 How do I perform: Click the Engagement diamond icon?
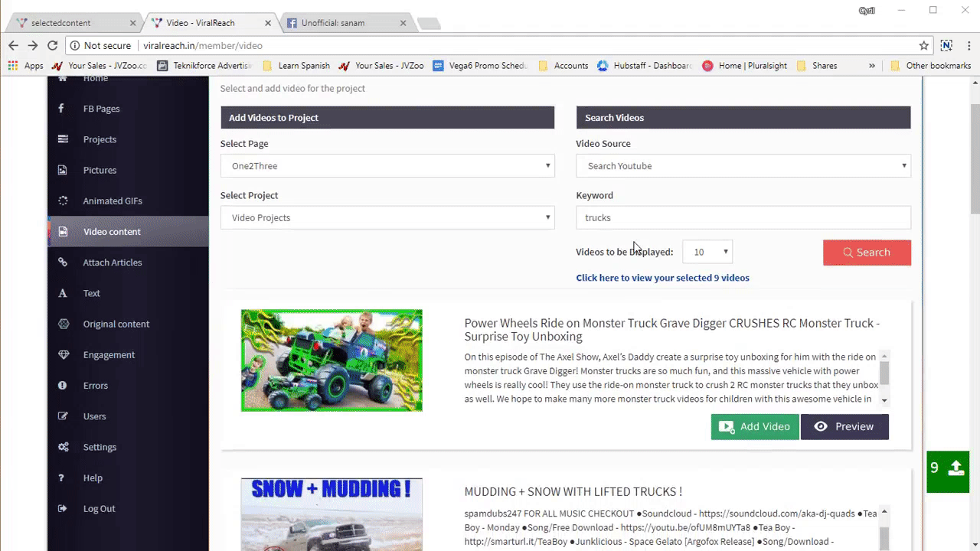[x=63, y=354]
